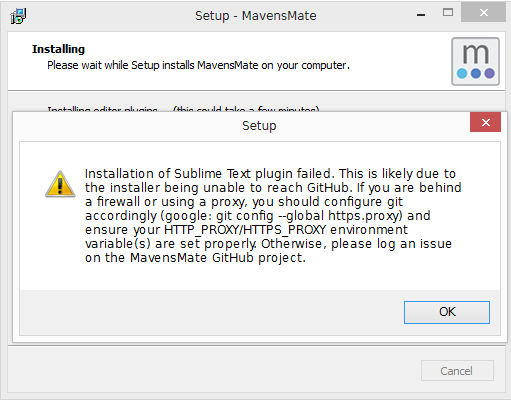Click the light blue dot in the logo
This screenshot has height=400, width=511.
tap(462, 73)
